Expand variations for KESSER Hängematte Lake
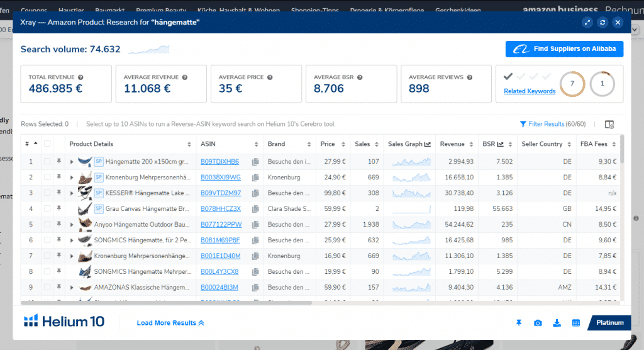This screenshot has height=350, width=644. point(72,193)
